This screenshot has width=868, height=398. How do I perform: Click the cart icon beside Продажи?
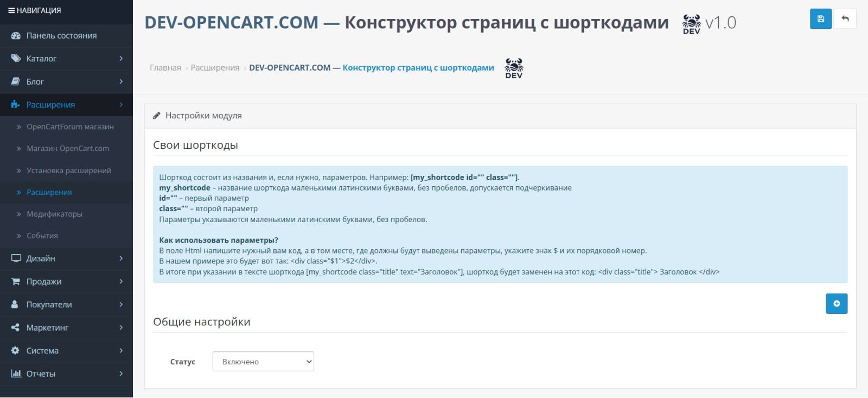(x=16, y=281)
